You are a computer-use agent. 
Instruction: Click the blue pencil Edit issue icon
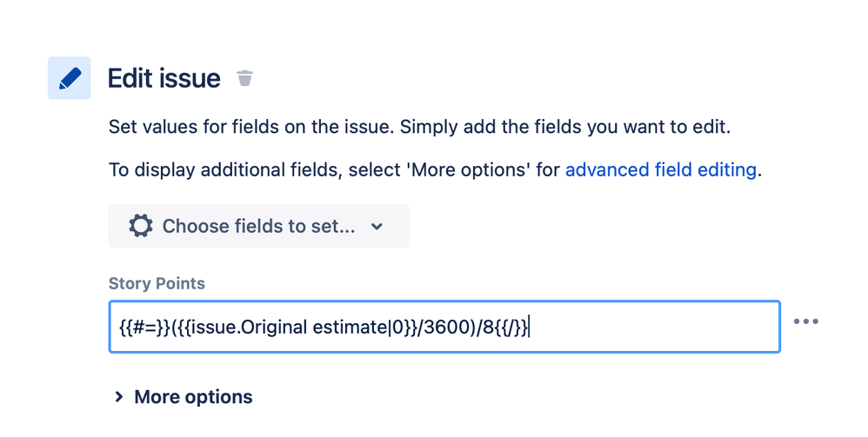pos(69,78)
